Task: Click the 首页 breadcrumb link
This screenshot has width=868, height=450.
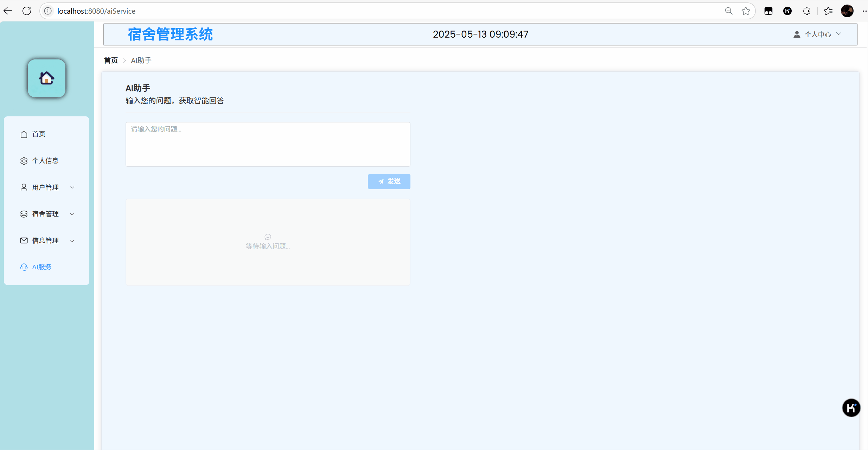Action: click(111, 60)
